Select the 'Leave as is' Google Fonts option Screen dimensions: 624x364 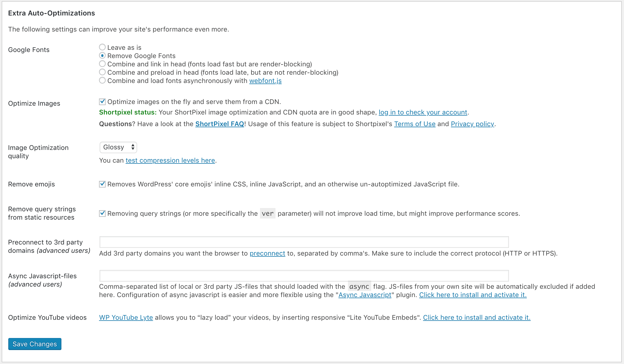pyautogui.click(x=102, y=47)
